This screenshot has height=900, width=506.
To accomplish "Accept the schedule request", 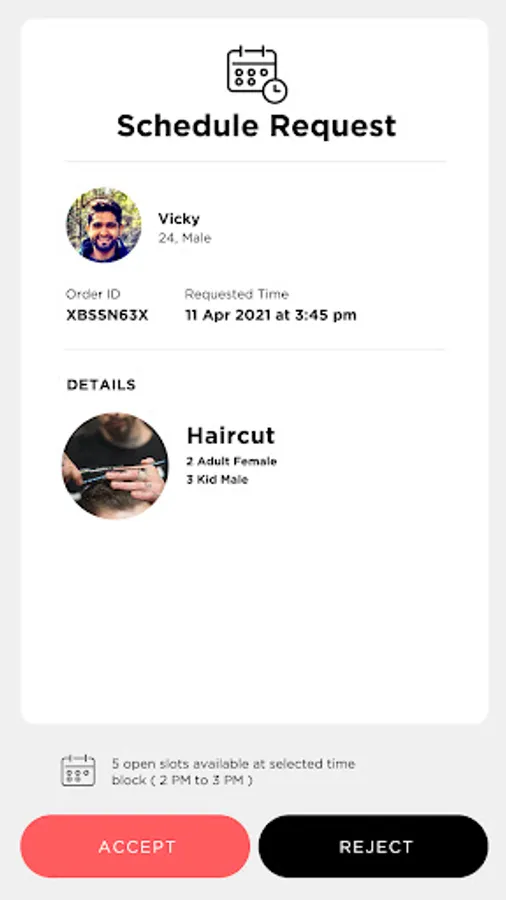I will (135, 846).
